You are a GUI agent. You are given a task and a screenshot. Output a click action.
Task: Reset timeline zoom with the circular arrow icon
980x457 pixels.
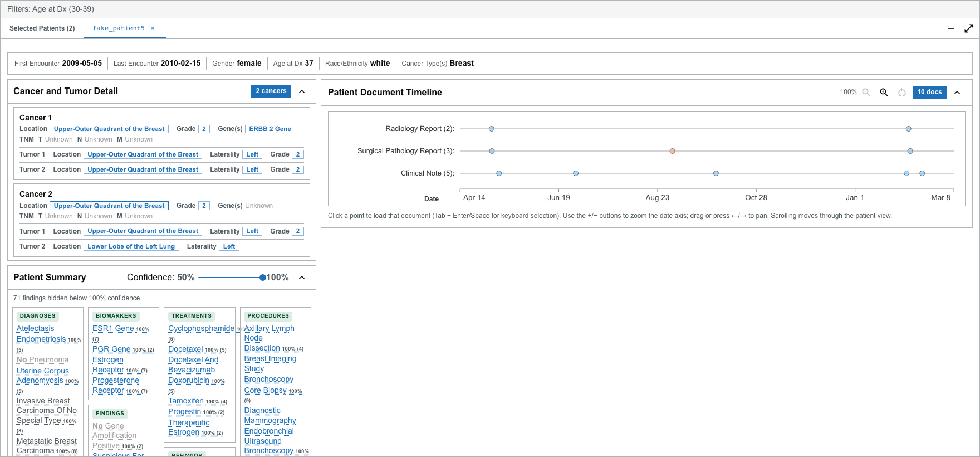click(902, 93)
